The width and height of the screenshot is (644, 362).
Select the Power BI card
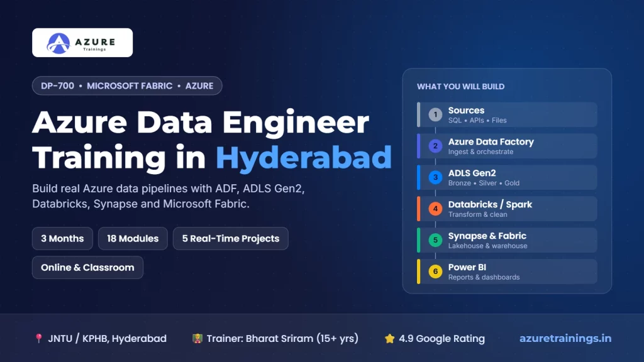pos(507,271)
